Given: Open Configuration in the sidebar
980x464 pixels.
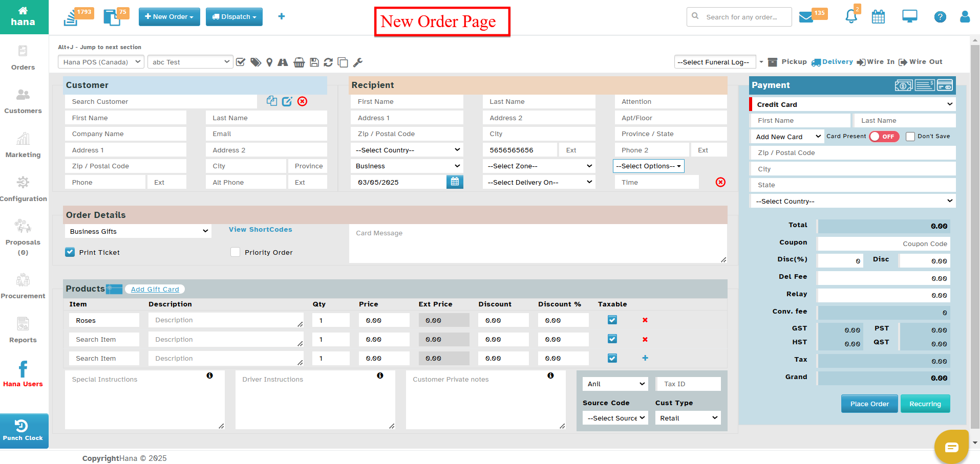Looking at the screenshot, I should (23, 189).
